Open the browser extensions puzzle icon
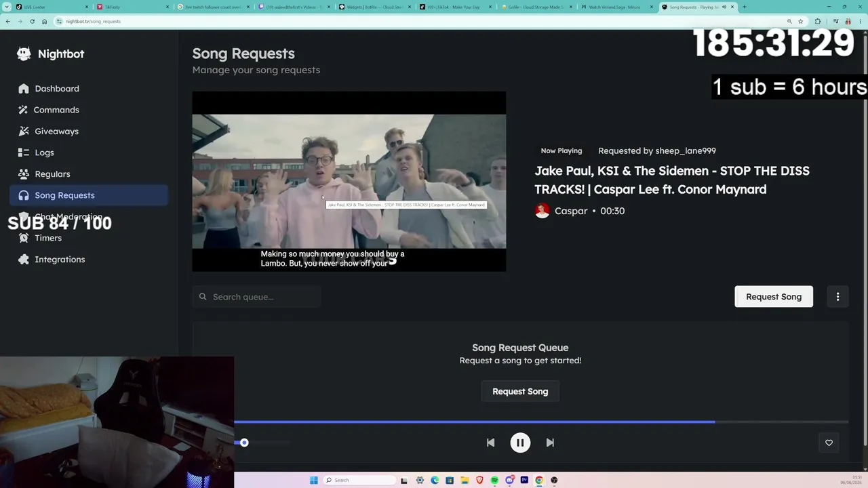868x488 pixels. [x=817, y=21]
